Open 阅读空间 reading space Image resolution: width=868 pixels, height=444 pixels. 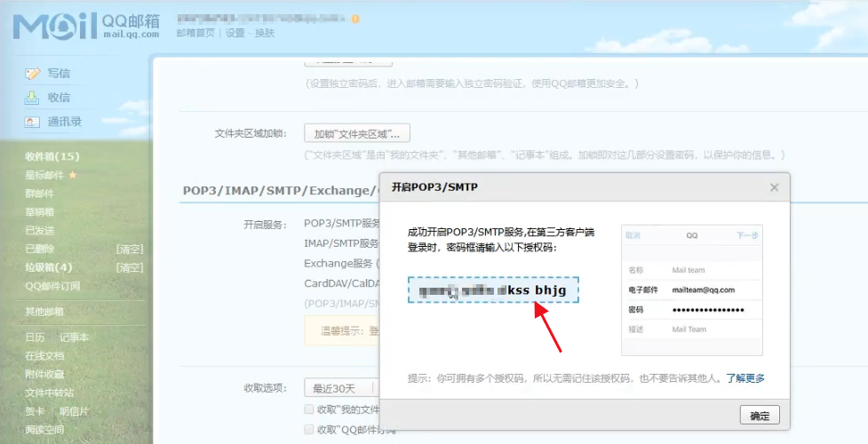44,430
